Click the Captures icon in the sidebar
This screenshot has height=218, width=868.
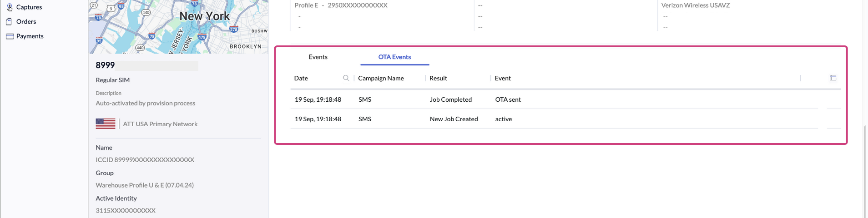click(9, 7)
